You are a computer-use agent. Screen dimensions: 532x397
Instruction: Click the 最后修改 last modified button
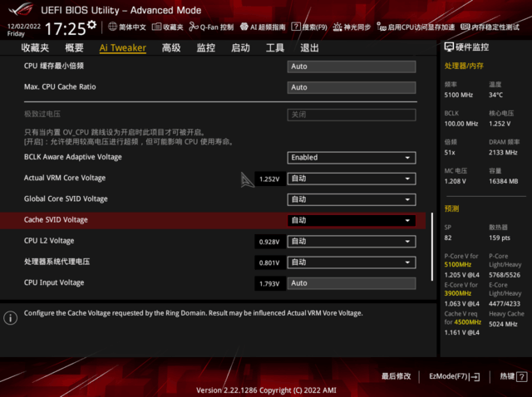396,376
